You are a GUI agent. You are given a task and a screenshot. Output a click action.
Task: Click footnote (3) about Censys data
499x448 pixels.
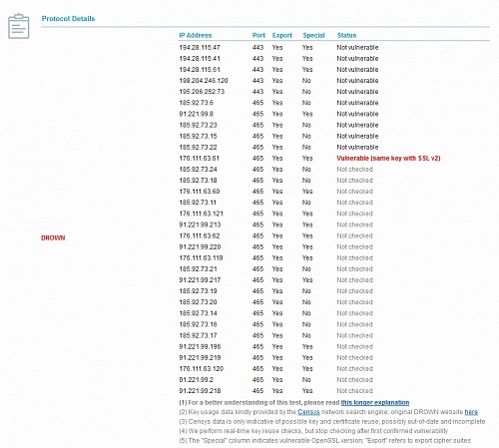[x=331, y=421]
